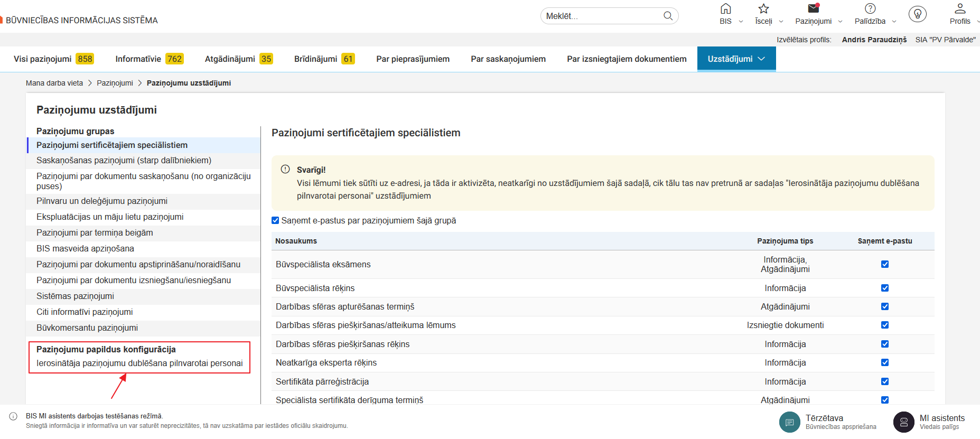The image size is (980, 439).
Task: Open the Profils user icon
Action: tap(959, 9)
